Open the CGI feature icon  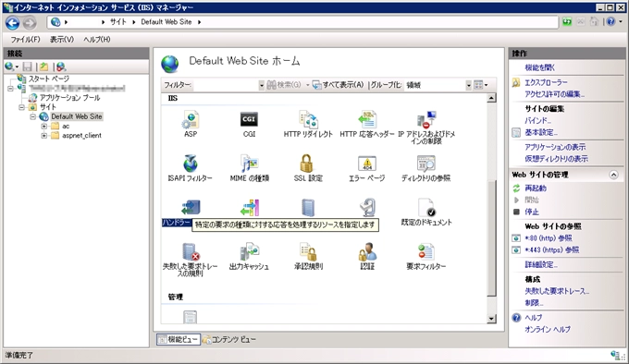pyautogui.click(x=249, y=125)
